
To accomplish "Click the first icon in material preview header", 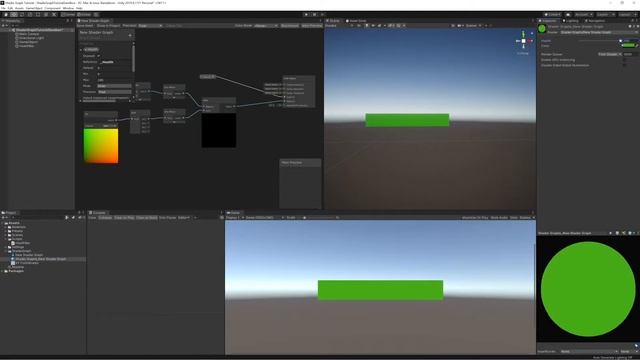I will pyautogui.click(x=611, y=233).
